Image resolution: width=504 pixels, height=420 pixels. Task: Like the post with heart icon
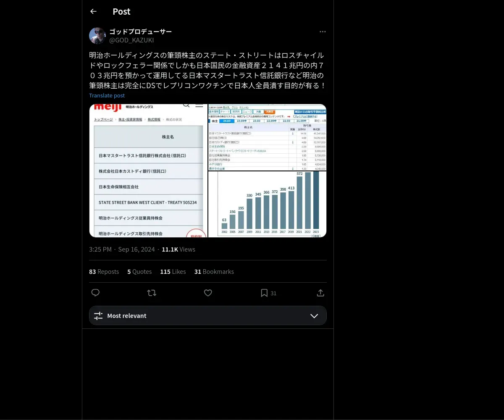tap(208, 293)
